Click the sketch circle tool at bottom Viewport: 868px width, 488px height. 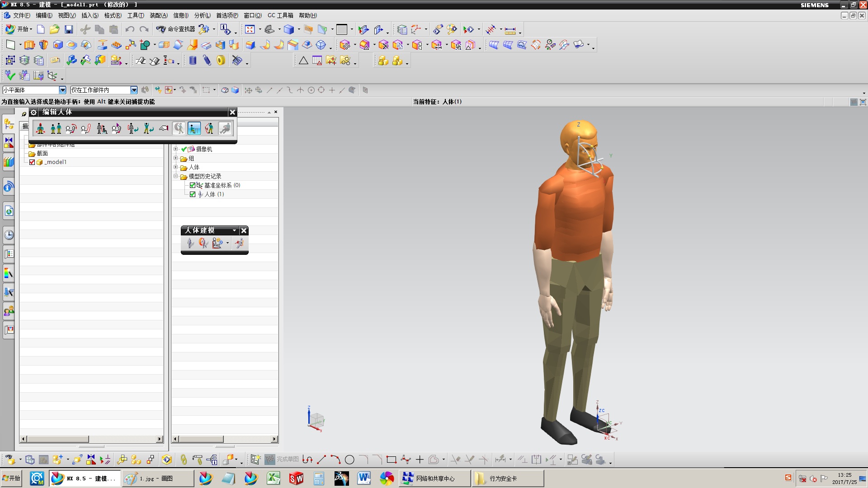(349, 460)
